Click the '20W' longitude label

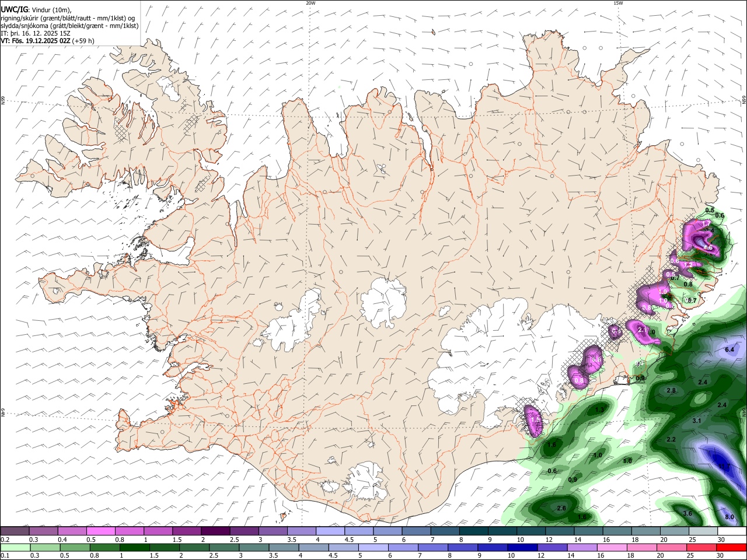[310, 3]
